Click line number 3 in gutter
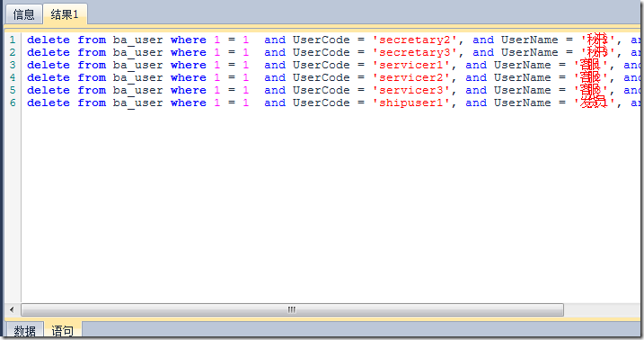Image resolution: width=644 pixels, height=340 pixels. point(13,65)
